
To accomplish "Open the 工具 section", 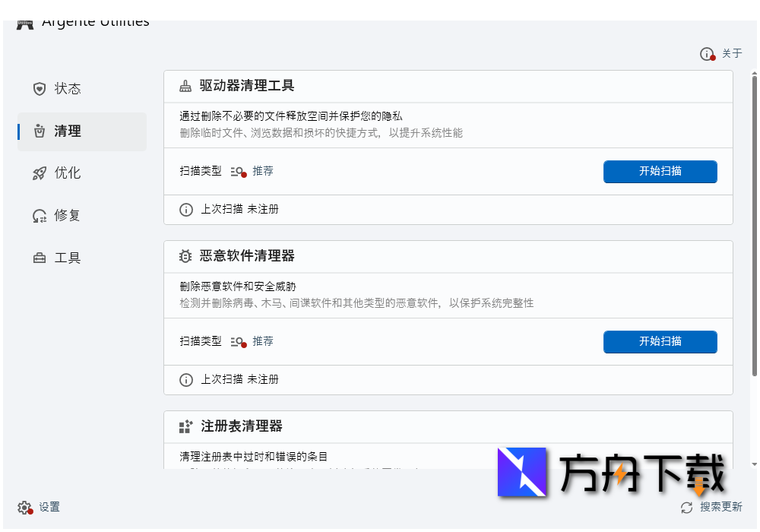I will point(69,257).
